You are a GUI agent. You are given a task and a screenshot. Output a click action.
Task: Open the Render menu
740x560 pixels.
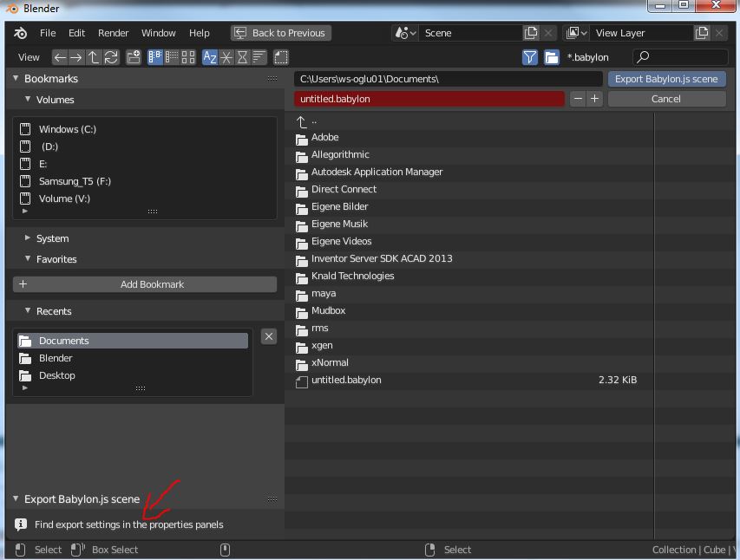114,33
